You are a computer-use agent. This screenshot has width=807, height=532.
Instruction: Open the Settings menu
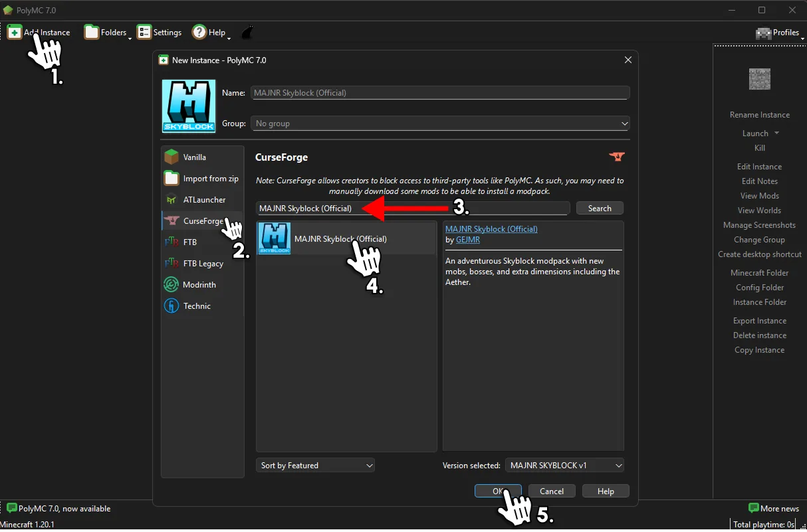(x=160, y=32)
